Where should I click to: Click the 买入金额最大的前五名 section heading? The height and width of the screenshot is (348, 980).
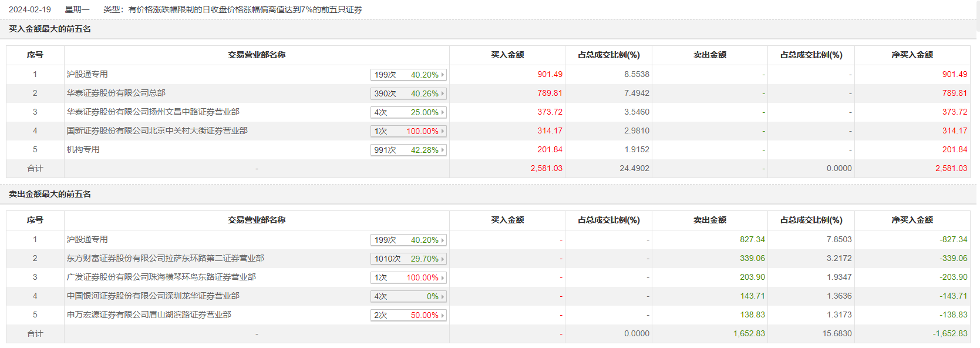click(x=50, y=29)
